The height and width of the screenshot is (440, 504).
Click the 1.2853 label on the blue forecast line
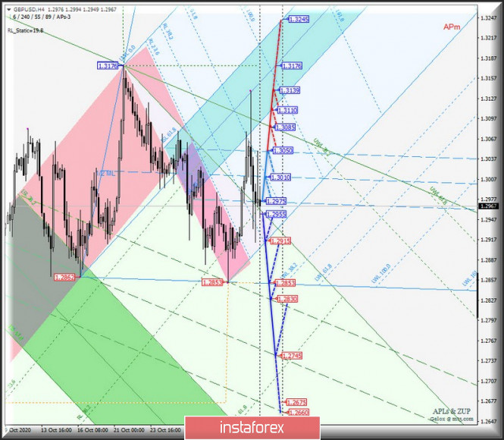[x=285, y=283]
